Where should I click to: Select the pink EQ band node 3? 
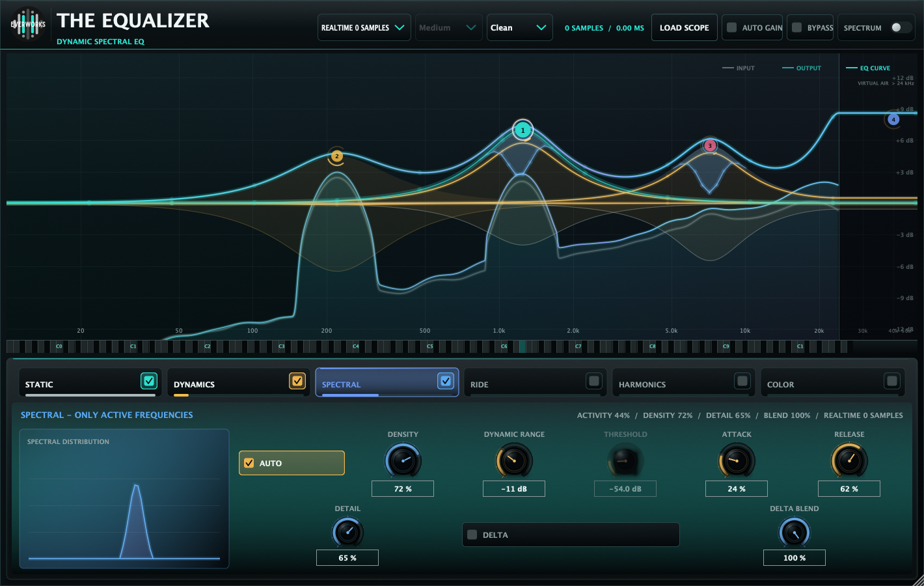pyautogui.click(x=710, y=145)
